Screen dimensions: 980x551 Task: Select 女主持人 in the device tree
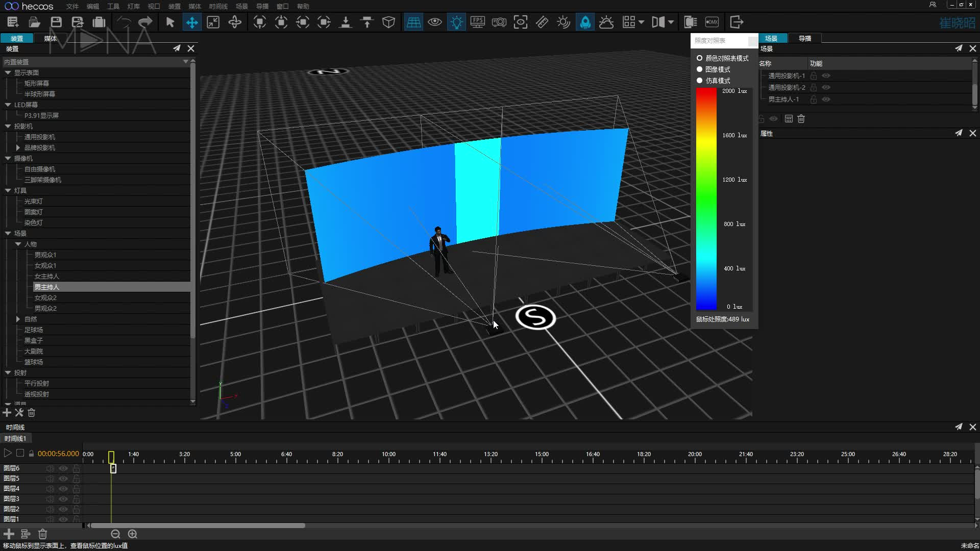pyautogui.click(x=46, y=277)
